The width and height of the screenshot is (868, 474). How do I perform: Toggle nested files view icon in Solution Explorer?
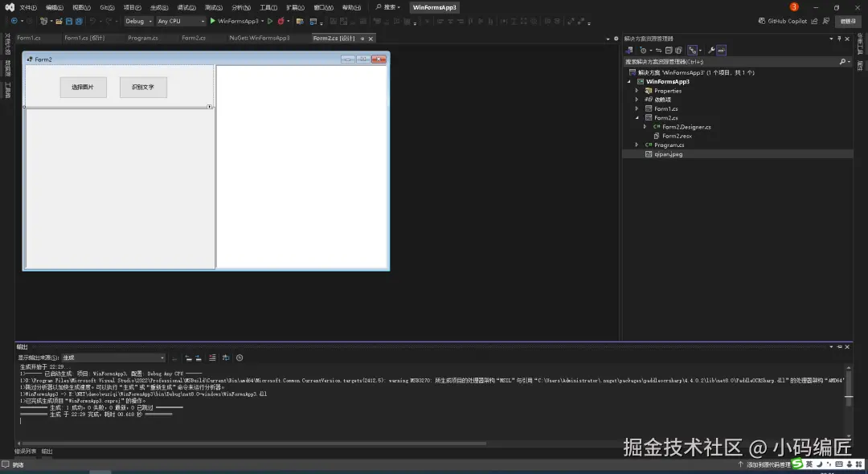coord(693,51)
